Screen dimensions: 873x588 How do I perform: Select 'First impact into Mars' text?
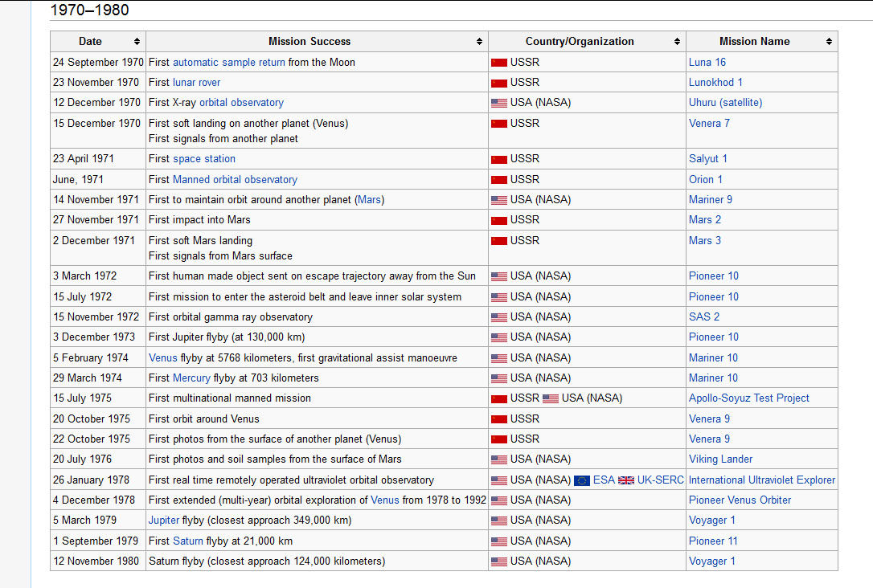199,220
